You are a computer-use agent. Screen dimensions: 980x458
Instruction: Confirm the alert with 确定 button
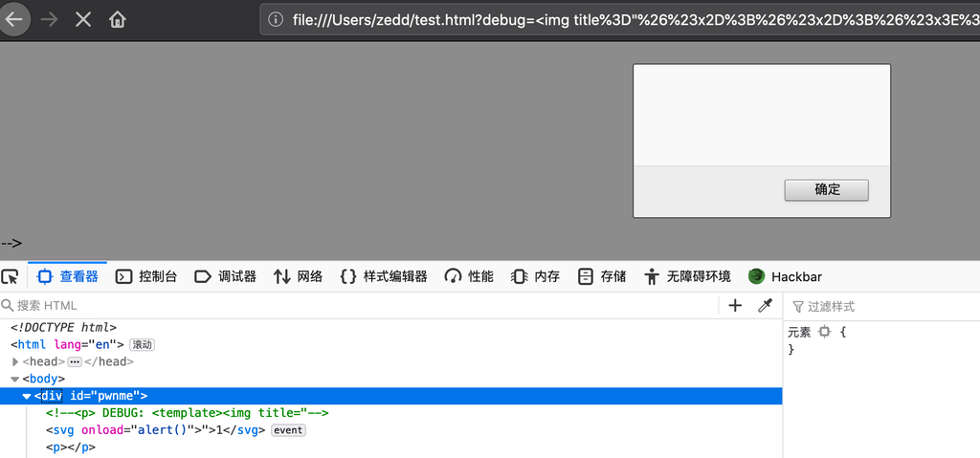(x=826, y=190)
